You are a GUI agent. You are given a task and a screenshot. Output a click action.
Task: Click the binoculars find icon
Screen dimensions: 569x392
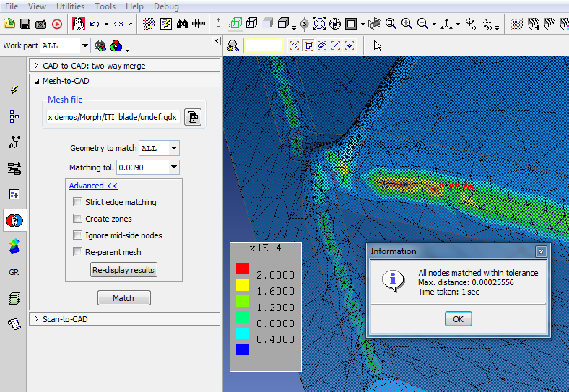pos(183,24)
